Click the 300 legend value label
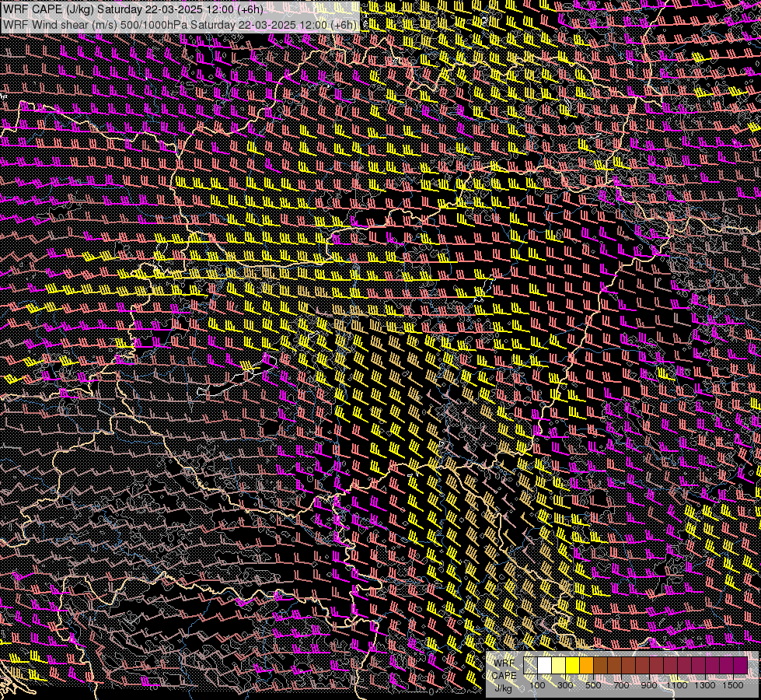 [x=565, y=685]
